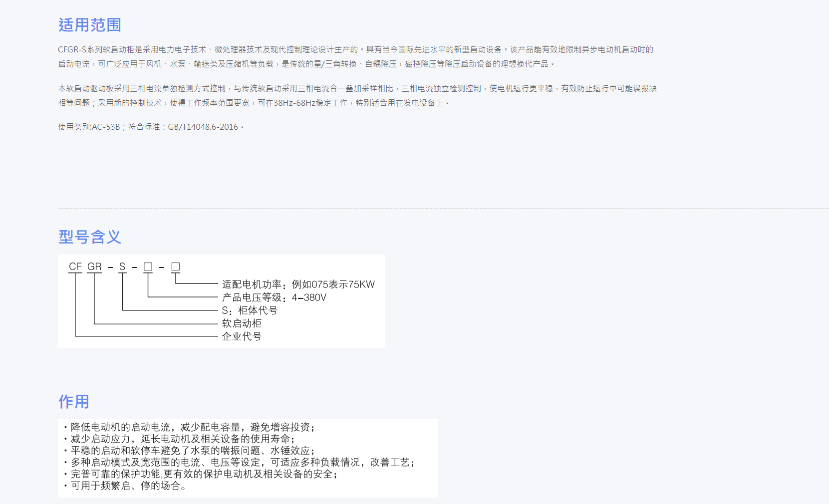Viewport: 829px width, 504px height.
Task: Click the paragraph starting with 本软启动驱动板
Action: pos(357,95)
